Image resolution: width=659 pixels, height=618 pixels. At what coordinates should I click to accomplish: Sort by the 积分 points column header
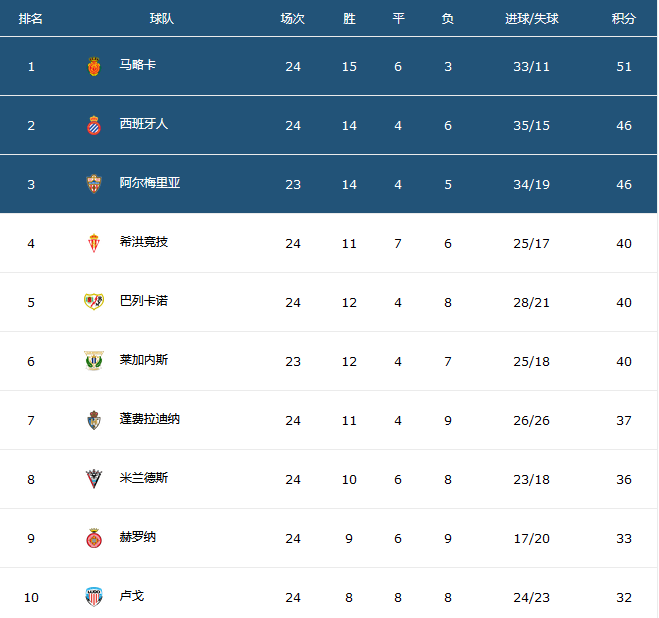click(x=624, y=19)
